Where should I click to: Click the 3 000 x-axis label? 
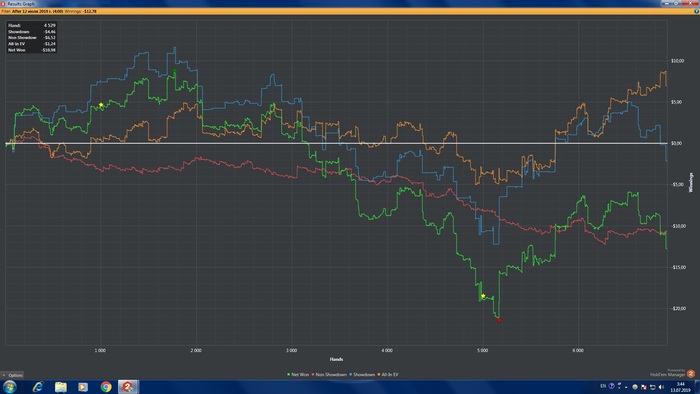pos(291,351)
